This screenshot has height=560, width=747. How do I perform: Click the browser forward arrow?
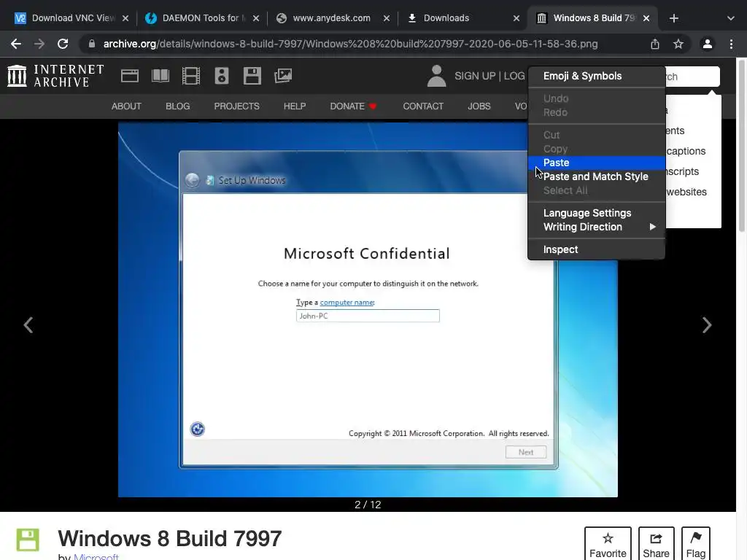[x=39, y=44]
